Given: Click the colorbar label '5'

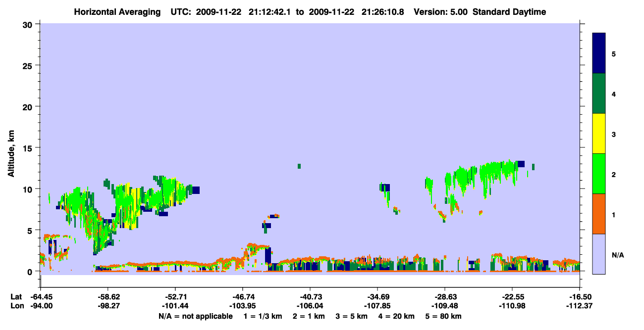Looking at the screenshot, I should click(x=614, y=53).
